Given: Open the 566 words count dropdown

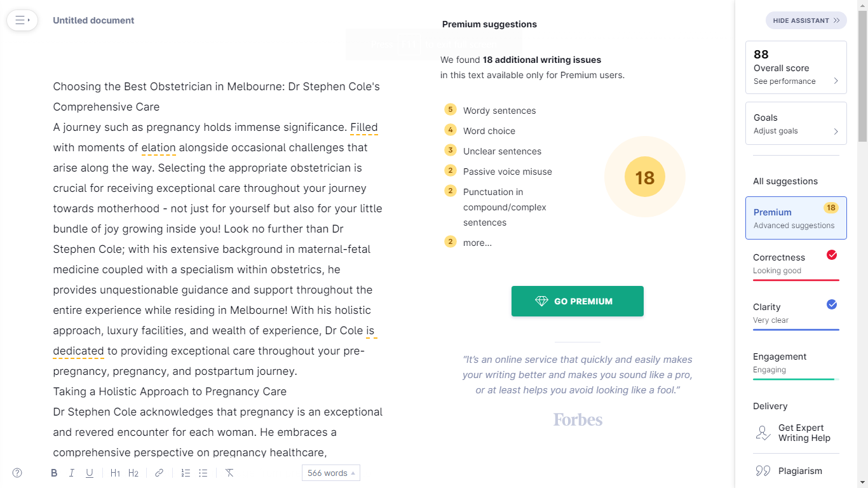Looking at the screenshot, I should (x=331, y=473).
